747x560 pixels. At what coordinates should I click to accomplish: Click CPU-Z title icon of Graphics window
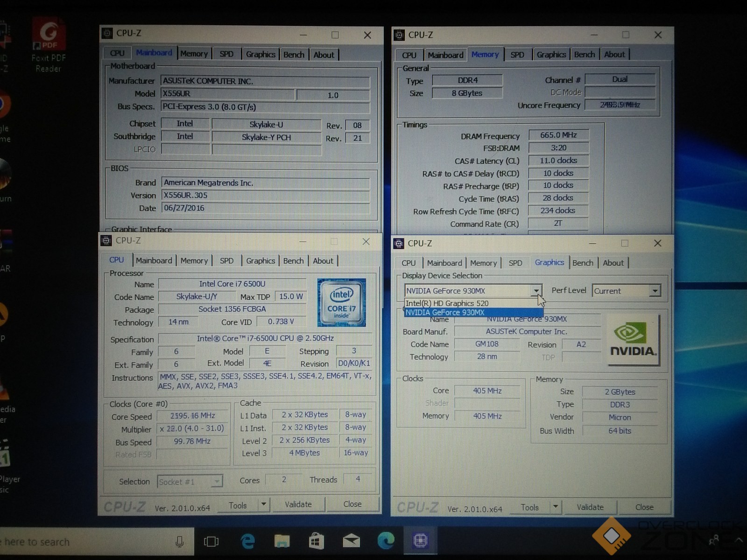coord(399,243)
